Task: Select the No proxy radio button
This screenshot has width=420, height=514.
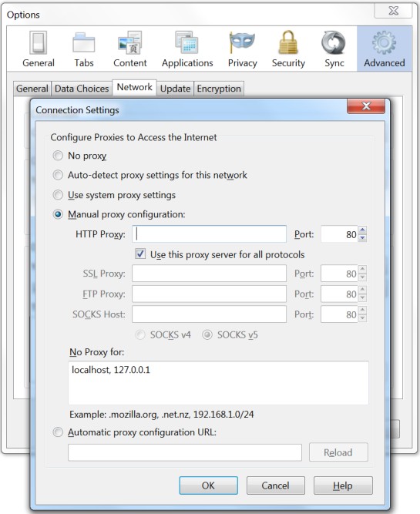Action: click(58, 156)
